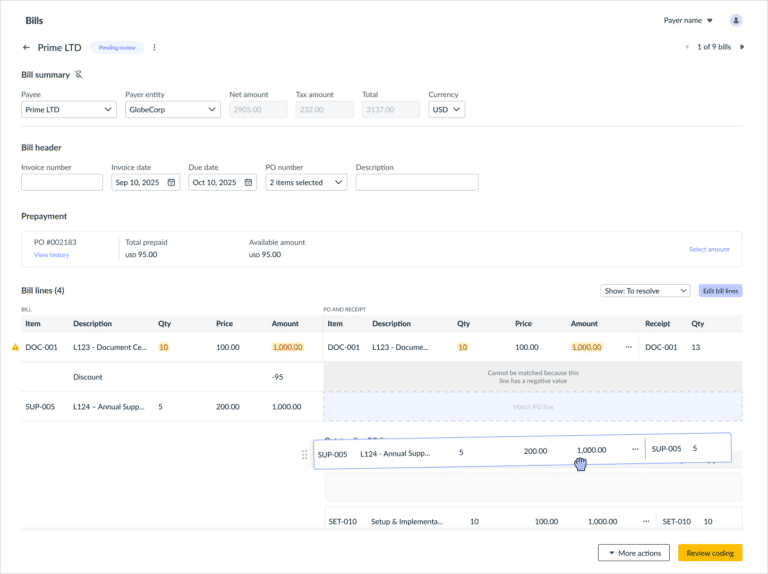
Task: Click the View history link
Action: [51, 255]
